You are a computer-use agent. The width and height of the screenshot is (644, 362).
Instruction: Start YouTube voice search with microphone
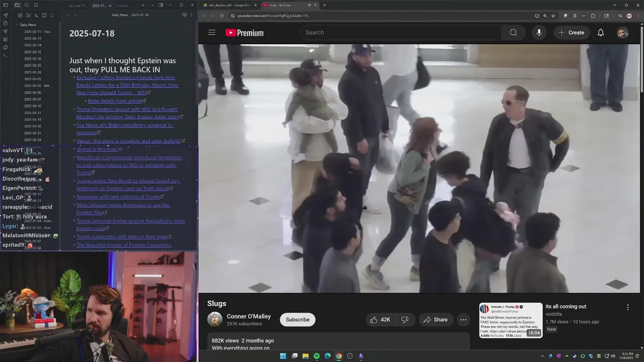pyautogui.click(x=539, y=32)
